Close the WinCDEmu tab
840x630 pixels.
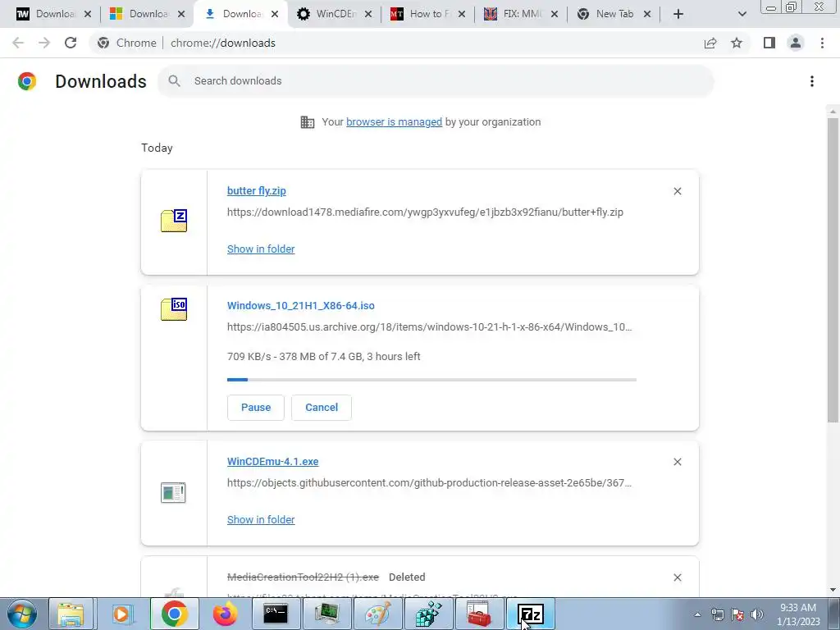click(x=368, y=14)
